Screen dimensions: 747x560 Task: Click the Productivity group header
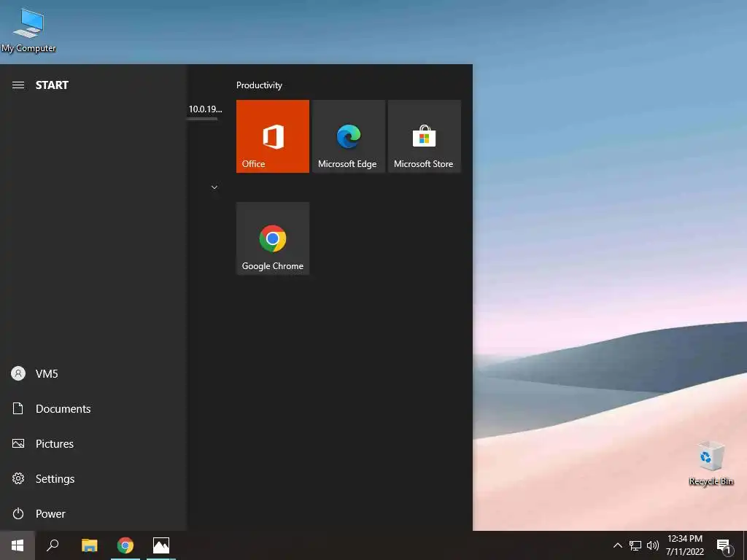coord(259,85)
